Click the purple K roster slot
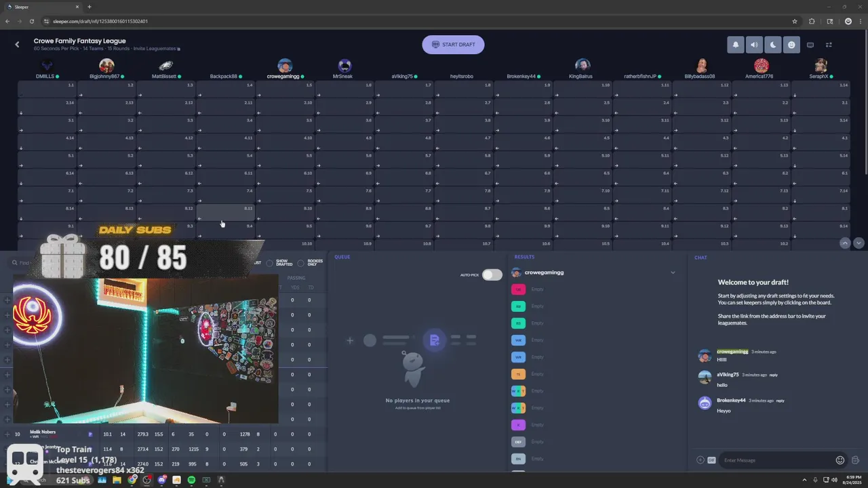The width and height of the screenshot is (868, 488). (518, 425)
